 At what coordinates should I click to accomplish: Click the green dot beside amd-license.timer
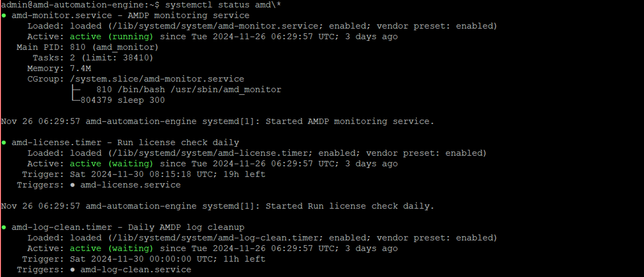pyautogui.click(x=4, y=143)
